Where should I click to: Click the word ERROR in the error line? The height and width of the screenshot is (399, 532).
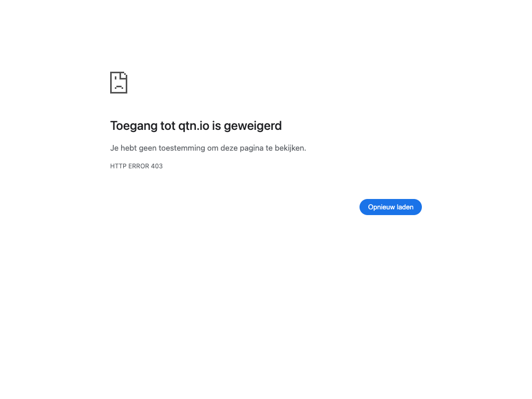click(x=138, y=166)
